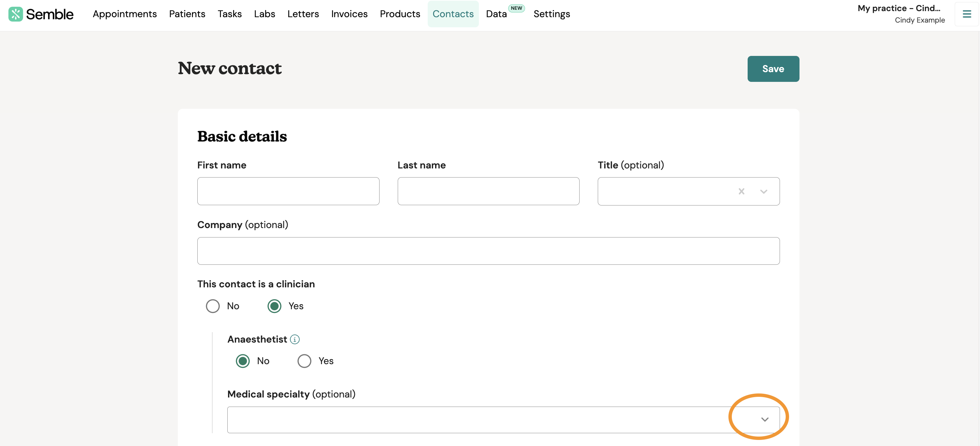Image resolution: width=980 pixels, height=446 pixels.
Task: Select No for 'This contact is a clinician'
Action: pos(213,306)
